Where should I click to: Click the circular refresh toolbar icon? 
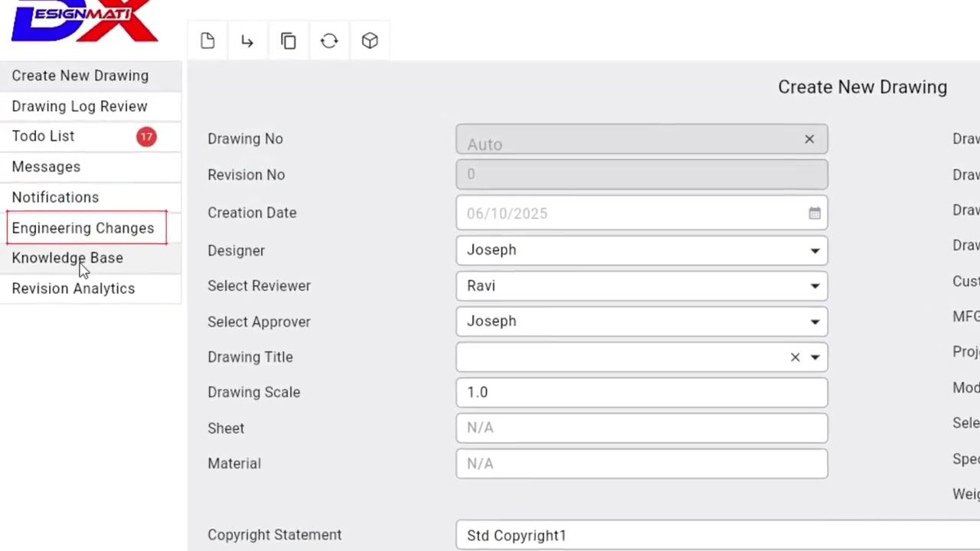pyautogui.click(x=329, y=41)
